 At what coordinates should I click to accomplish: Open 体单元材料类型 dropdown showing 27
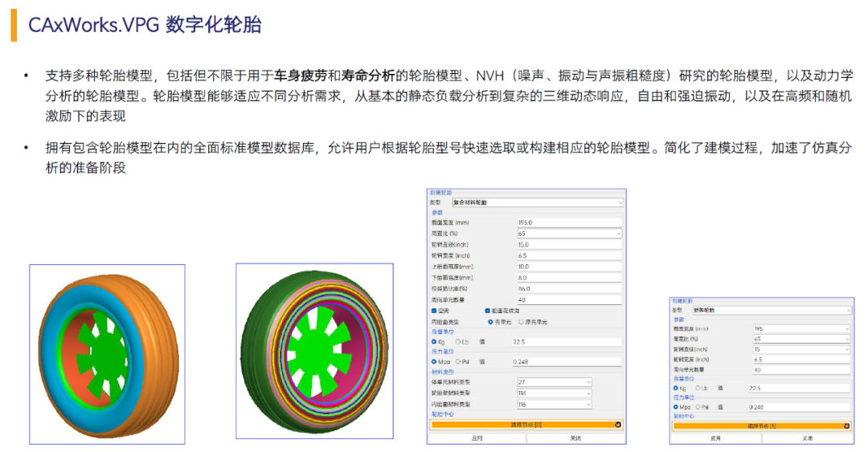point(554,381)
